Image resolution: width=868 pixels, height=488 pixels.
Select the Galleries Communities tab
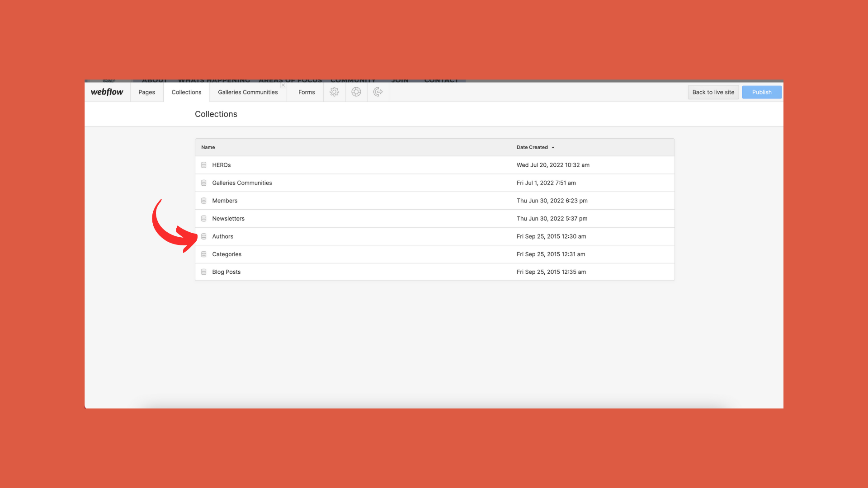click(x=248, y=92)
